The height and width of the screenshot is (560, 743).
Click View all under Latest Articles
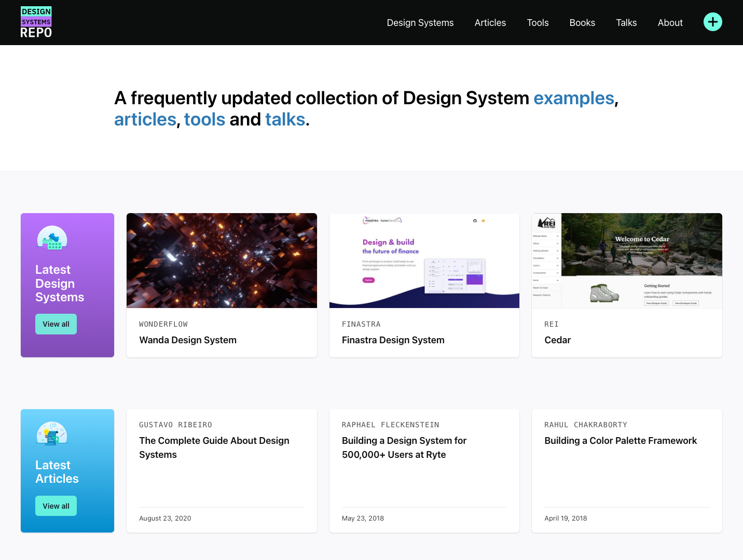[x=56, y=506]
